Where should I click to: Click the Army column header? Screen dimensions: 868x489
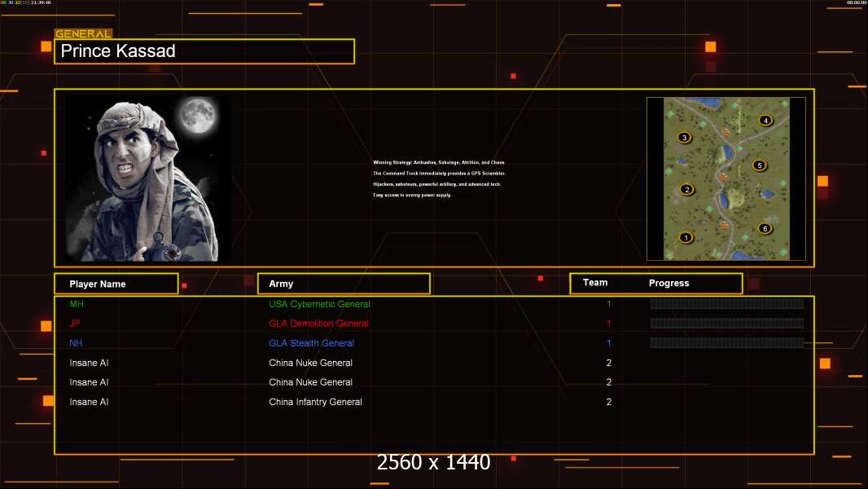click(344, 284)
